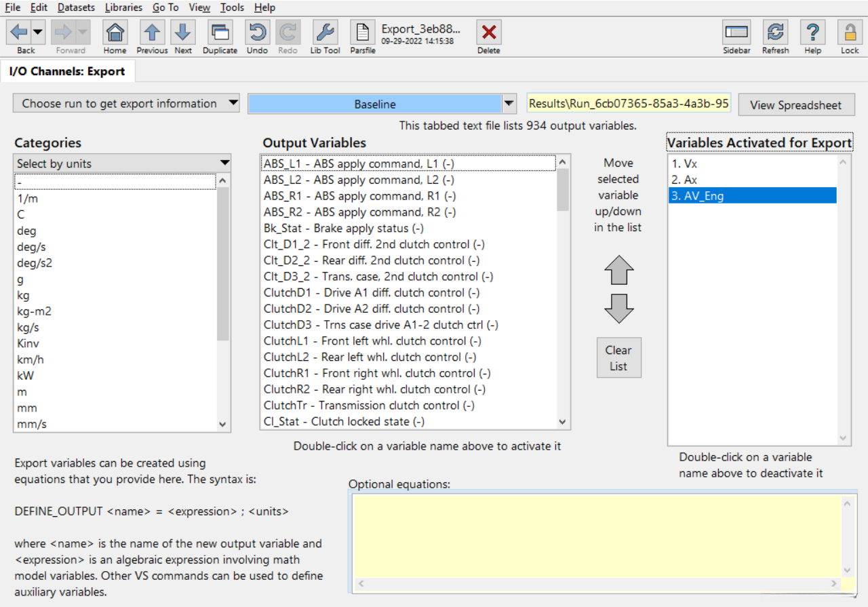Click the Duplicate dataset icon

coord(220,33)
